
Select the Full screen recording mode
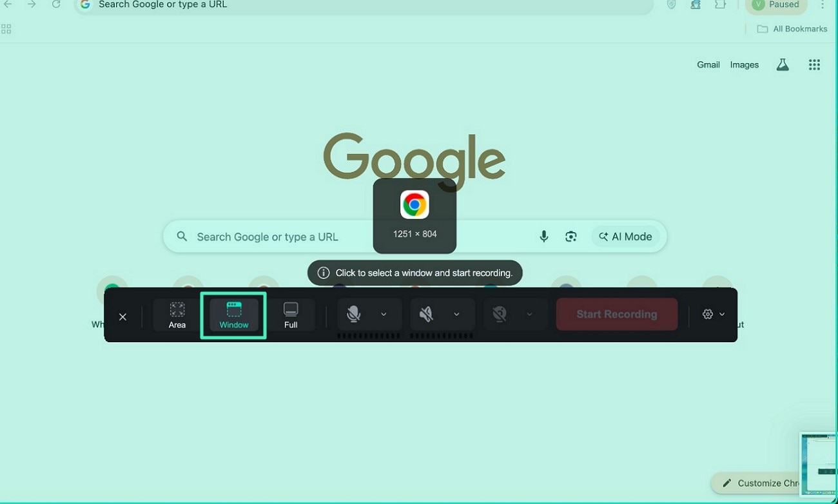pos(291,315)
